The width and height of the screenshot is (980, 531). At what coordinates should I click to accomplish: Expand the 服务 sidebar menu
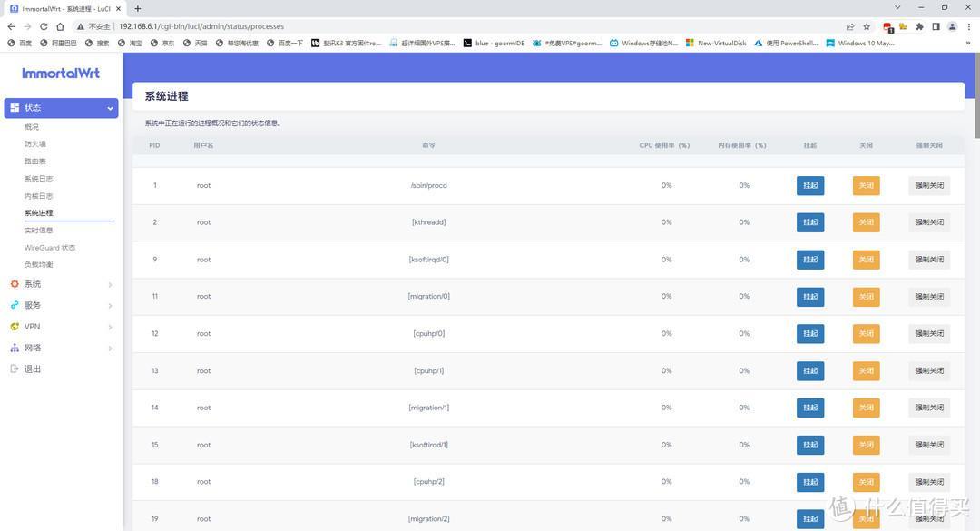(x=62, y=305)
